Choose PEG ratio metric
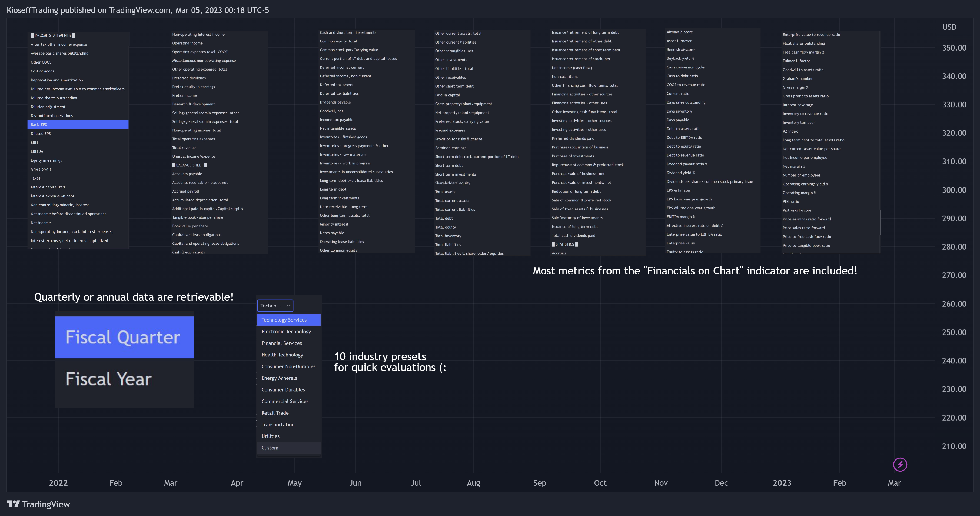This screenshot has height=516, width=980. click(x=790, y=202)
